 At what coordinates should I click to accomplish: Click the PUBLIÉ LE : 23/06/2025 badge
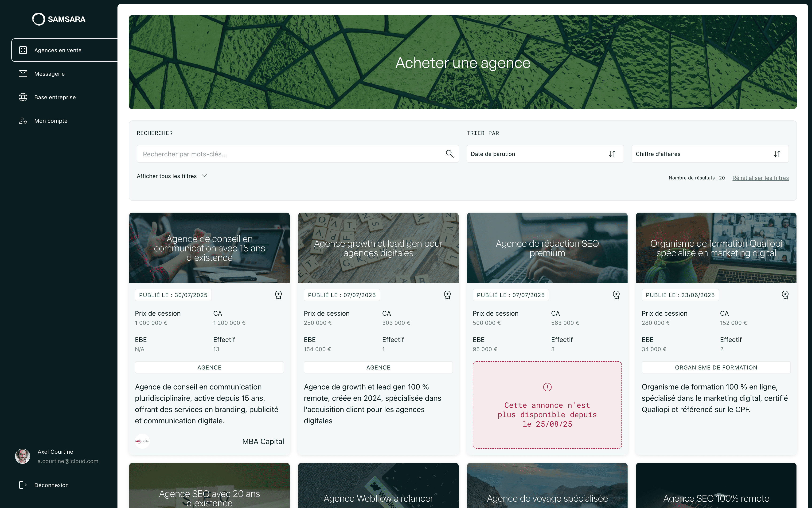(680, 295)
